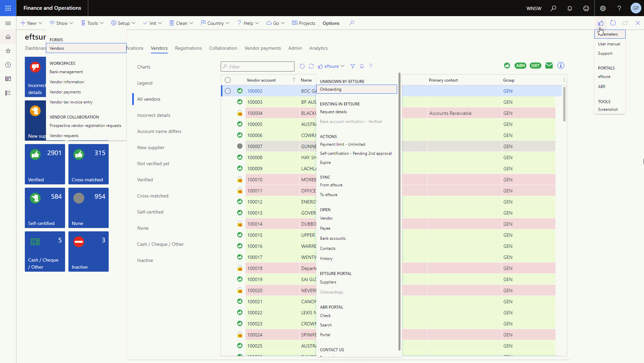Image resolution: width=644 pixels, height=363 pixels.
Task: Click the grid vertical scrollbar thumb
Action: (x=565, y=104)
